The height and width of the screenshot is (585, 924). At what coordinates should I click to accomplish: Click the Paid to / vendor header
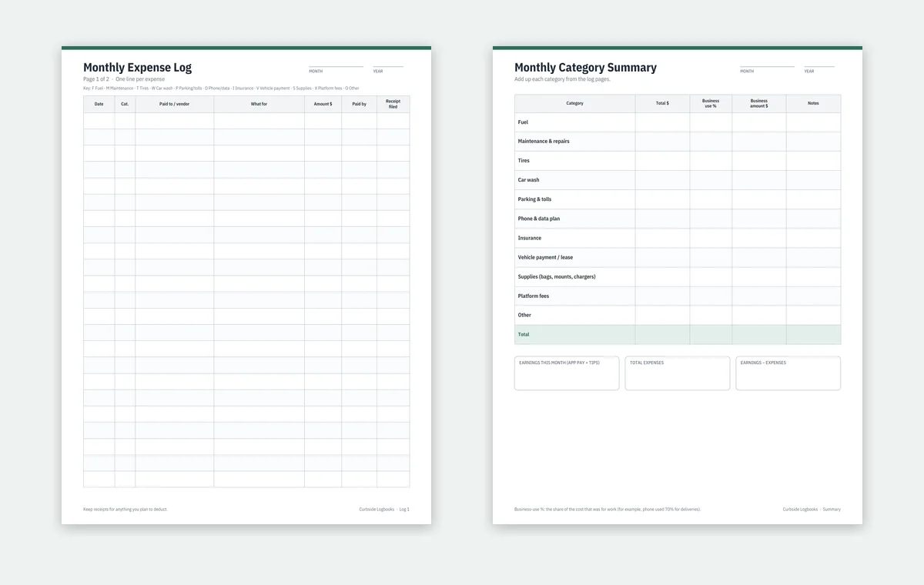pos(175,104)
